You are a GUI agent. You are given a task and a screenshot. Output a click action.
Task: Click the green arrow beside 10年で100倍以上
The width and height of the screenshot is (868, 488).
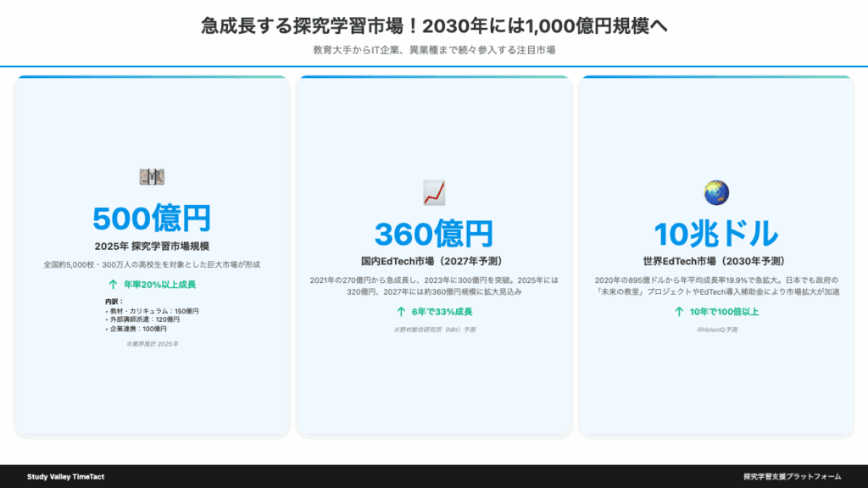(x=679, y=312)
